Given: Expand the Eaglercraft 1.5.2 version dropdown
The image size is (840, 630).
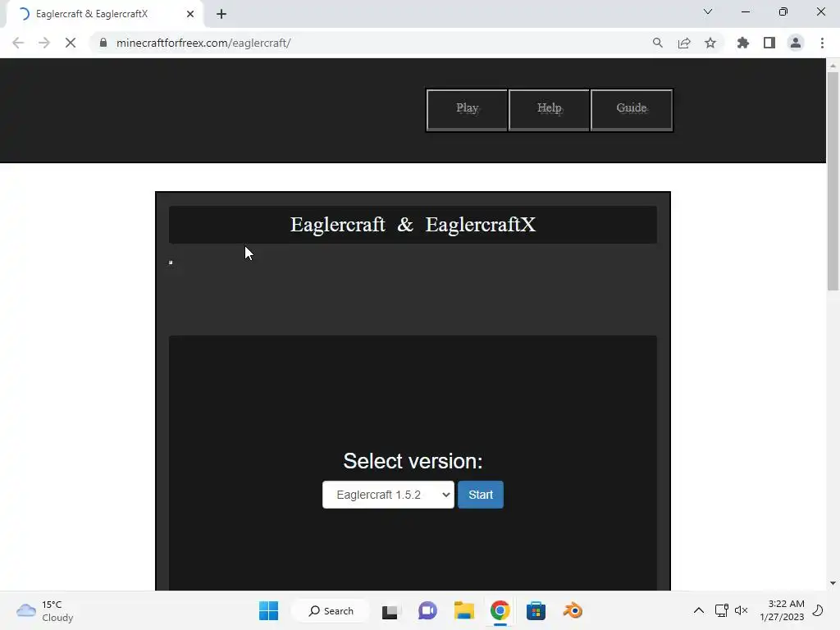Looking at the screenshot, I should (388, 495).
